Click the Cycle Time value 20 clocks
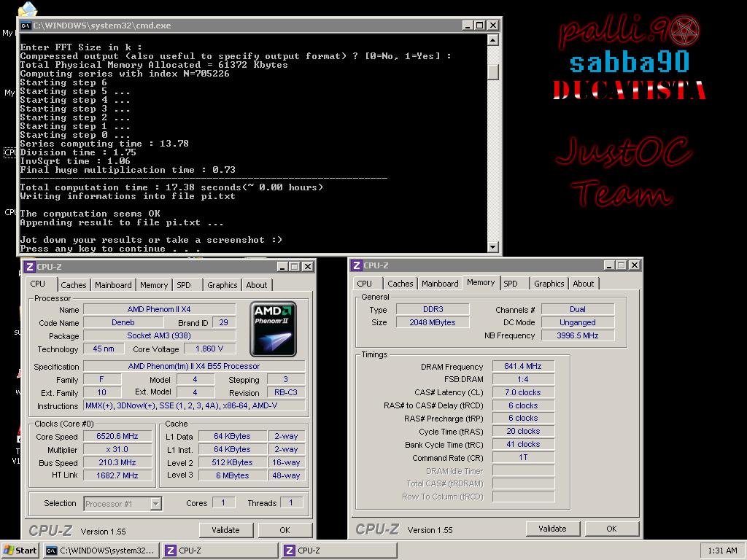This screenshot has height=560, width=747. pyautogui.click(x=523, y=431)
